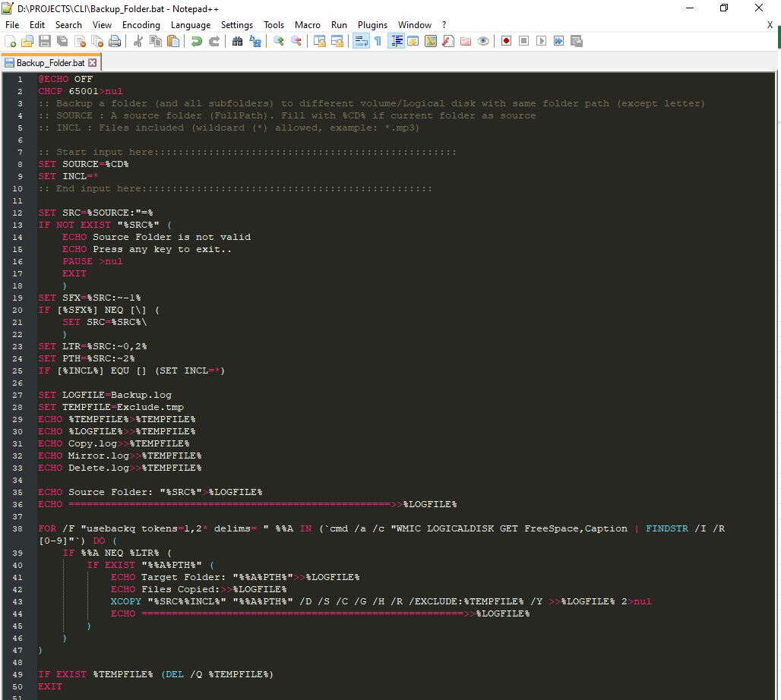781x700 pixels.
Task: Open Folder as Workspace icon
Action: pos(466,41)
